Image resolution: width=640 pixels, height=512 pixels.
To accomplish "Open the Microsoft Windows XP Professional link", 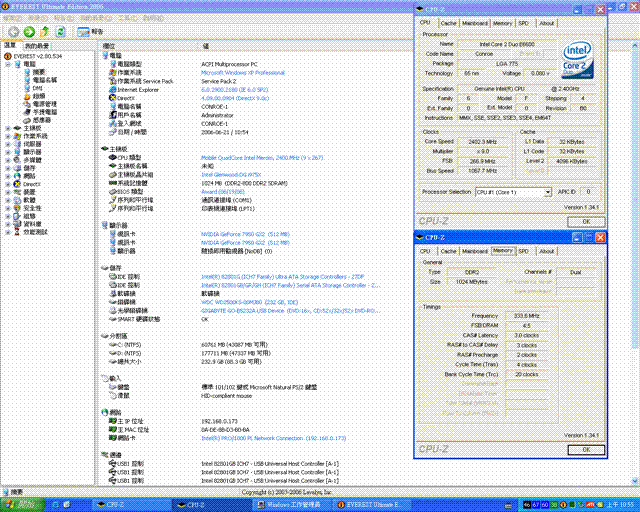I will 242,73.
